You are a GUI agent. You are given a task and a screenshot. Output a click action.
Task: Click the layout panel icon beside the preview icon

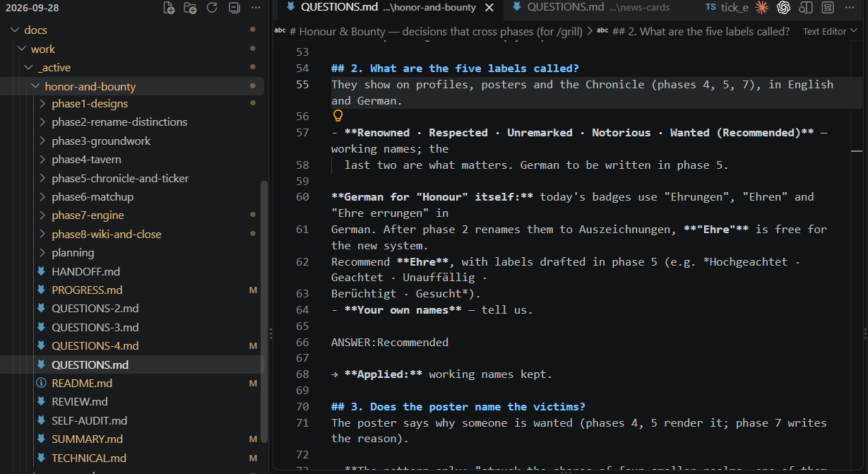(827, 8)
